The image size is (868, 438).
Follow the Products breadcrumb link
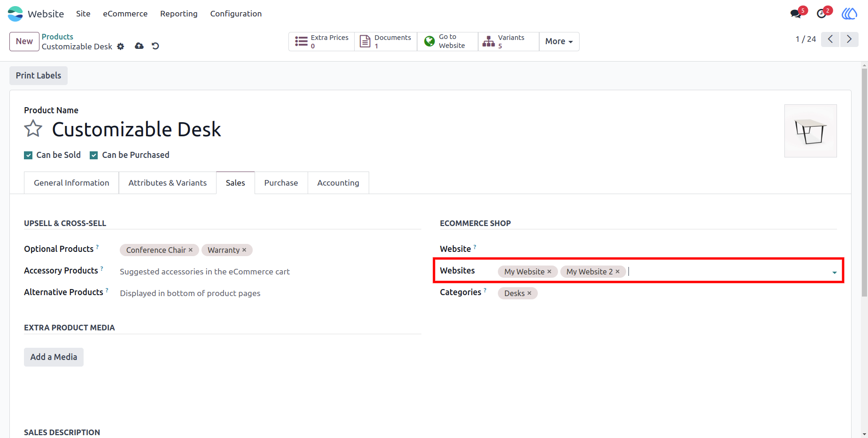click(x=57, y=37)
